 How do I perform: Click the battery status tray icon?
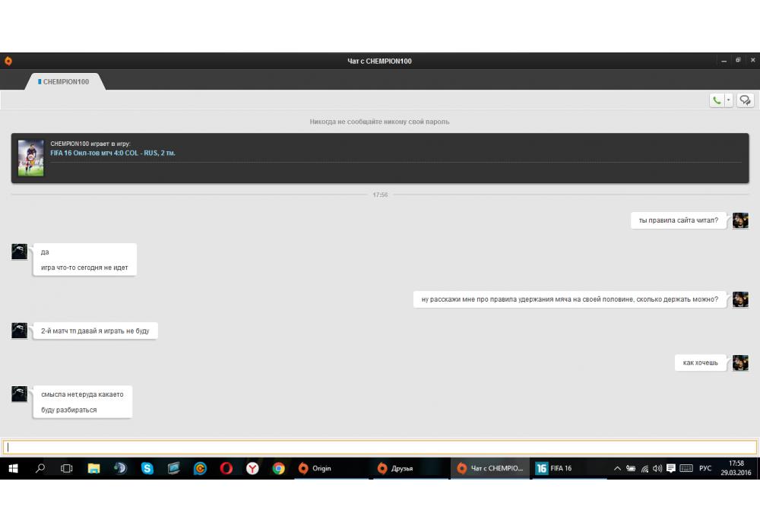pos(631,468)
